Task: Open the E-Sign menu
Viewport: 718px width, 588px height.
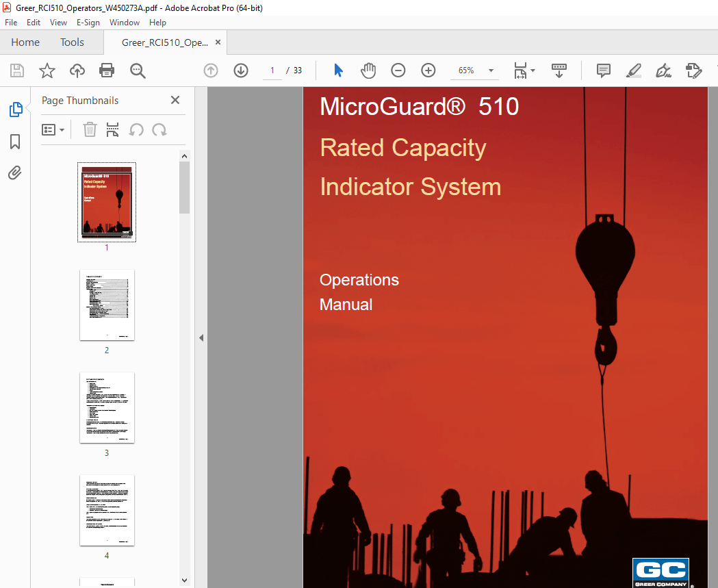Action: [x=88, y=23]
